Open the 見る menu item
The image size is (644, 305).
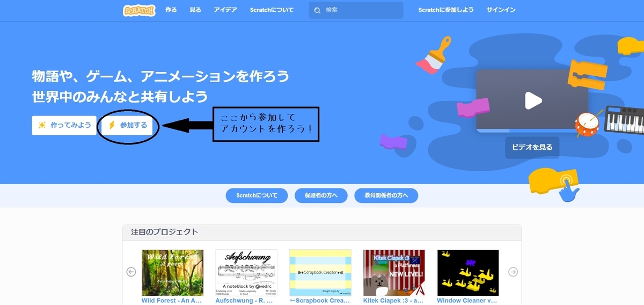point(195,10)
